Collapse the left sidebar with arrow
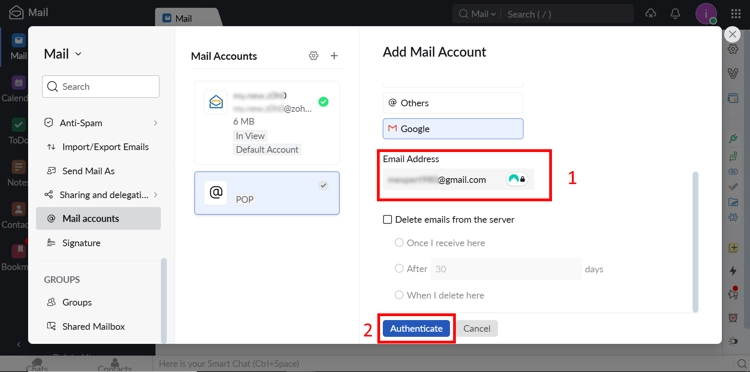This screenshot has height=372, width=750. click(x=19, y=344)
